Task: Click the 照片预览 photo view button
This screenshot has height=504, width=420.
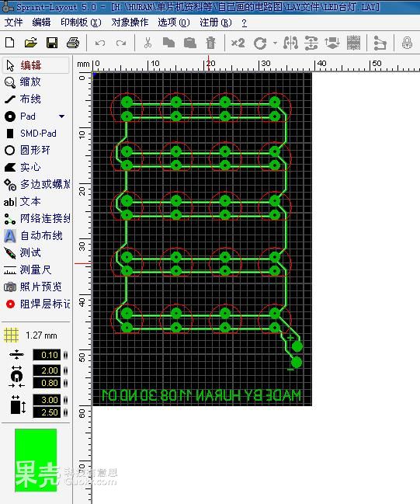Action: coord(36,287)
